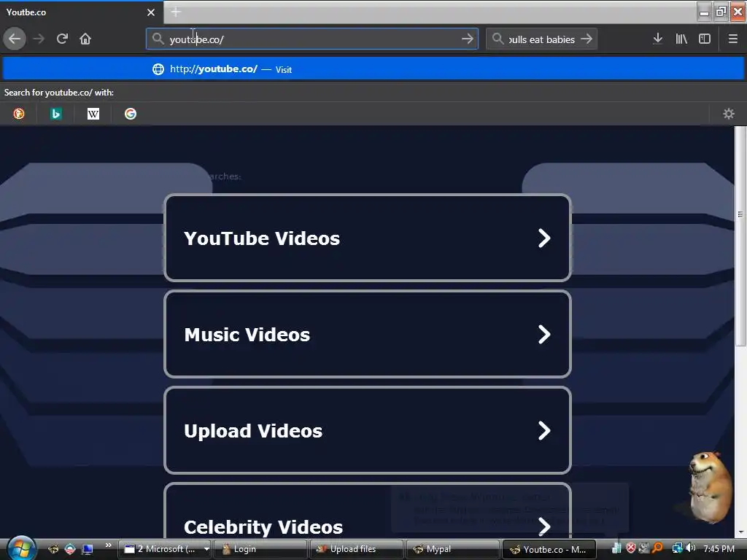The height and width of the screenshot is (560, 747).
Task: Click the chevron on Upload Videos
Action: [544, 430]
